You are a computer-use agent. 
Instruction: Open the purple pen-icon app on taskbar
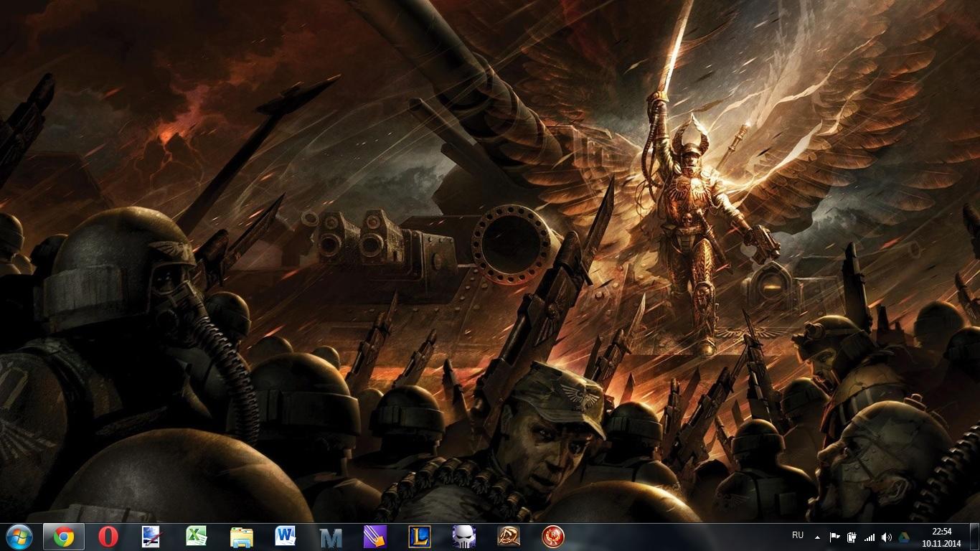tap(375, 537)
